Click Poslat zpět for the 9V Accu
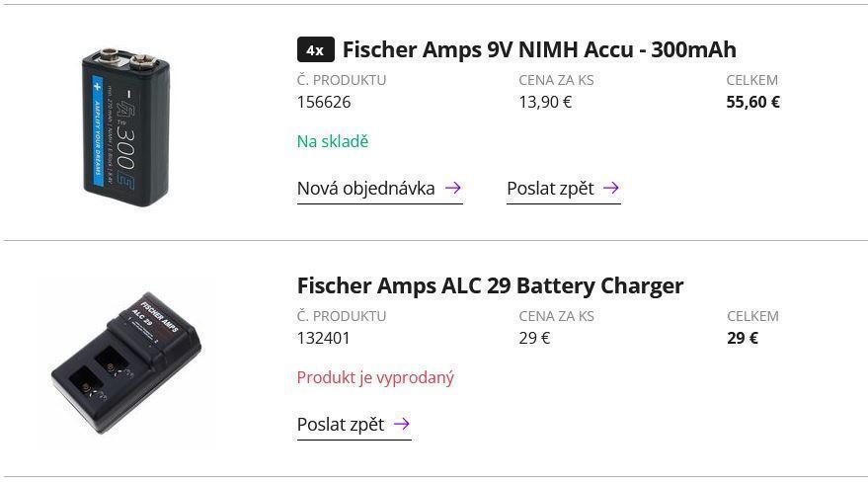Screen dimensions: 868x482 click(550, 188)
